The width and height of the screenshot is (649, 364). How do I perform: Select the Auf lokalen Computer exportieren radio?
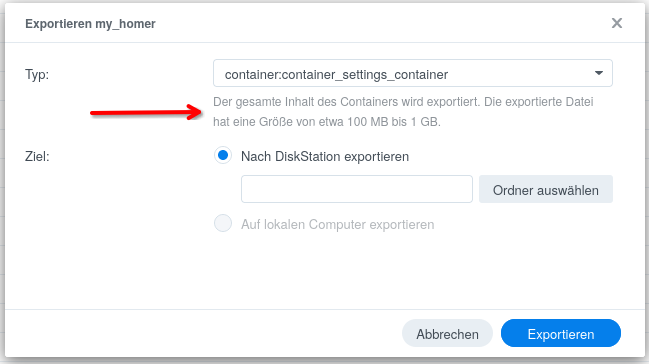tap(223, 224)
